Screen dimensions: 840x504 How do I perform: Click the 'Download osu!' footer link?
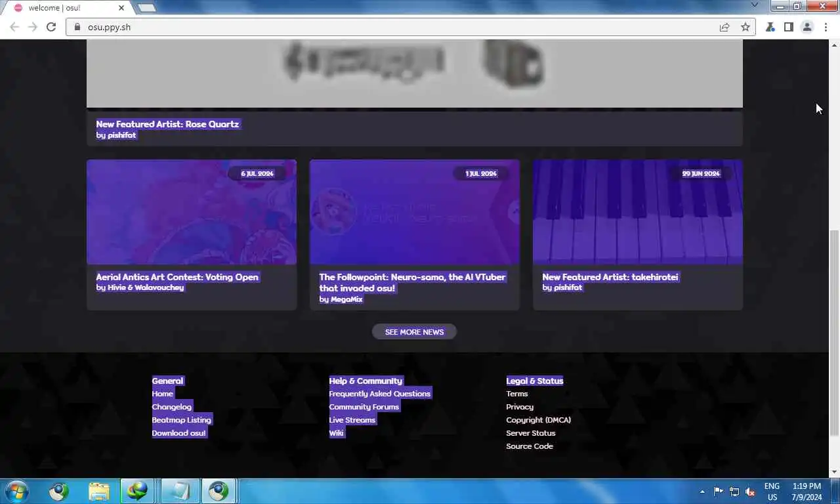pos(179,433)
